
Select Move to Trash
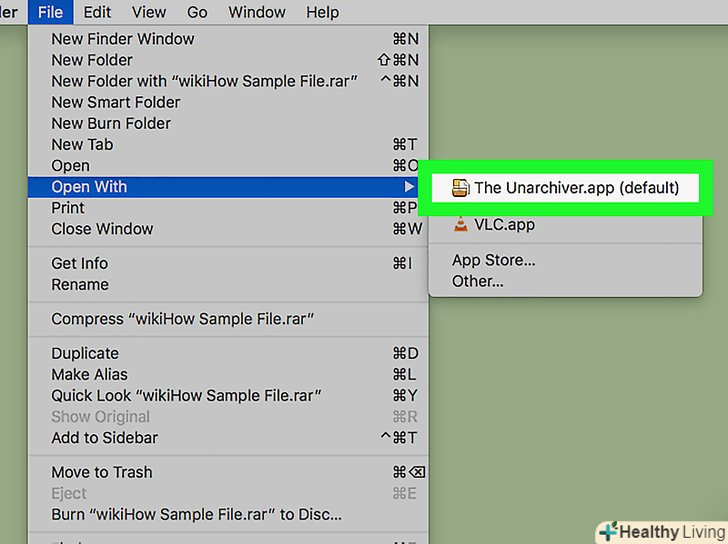pos(102,472)
